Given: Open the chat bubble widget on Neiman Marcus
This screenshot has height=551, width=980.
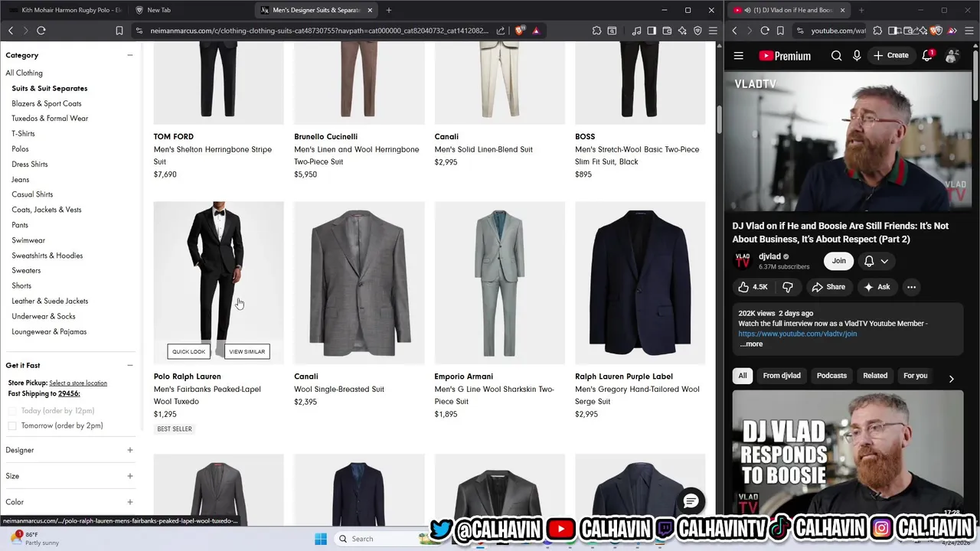Looking at the screenshot, I should (691, 501).
